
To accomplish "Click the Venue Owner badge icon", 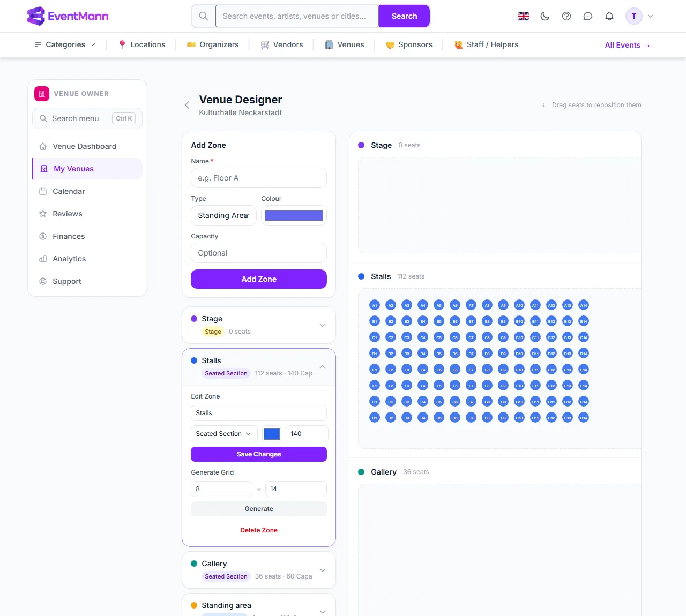I will pyautogui.click(x=42, y=94).
